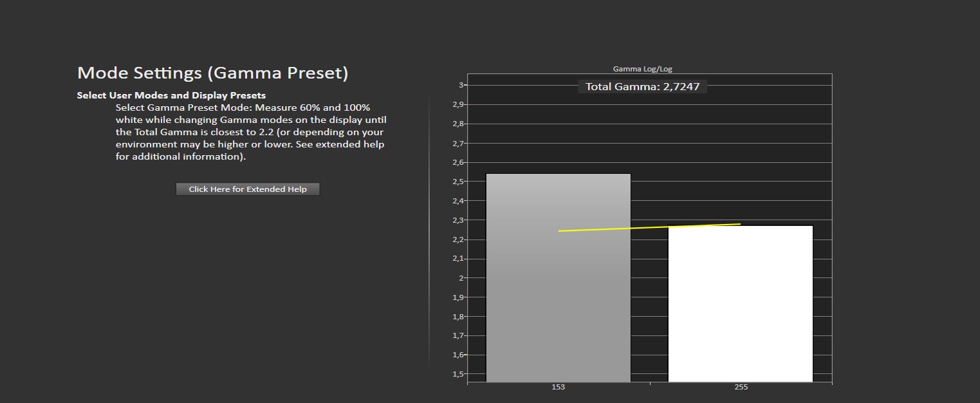The width and height of the screenshot is (980, 403).
Task: Select the white 255 bar in chart
Action: click(x=740, y=303)
